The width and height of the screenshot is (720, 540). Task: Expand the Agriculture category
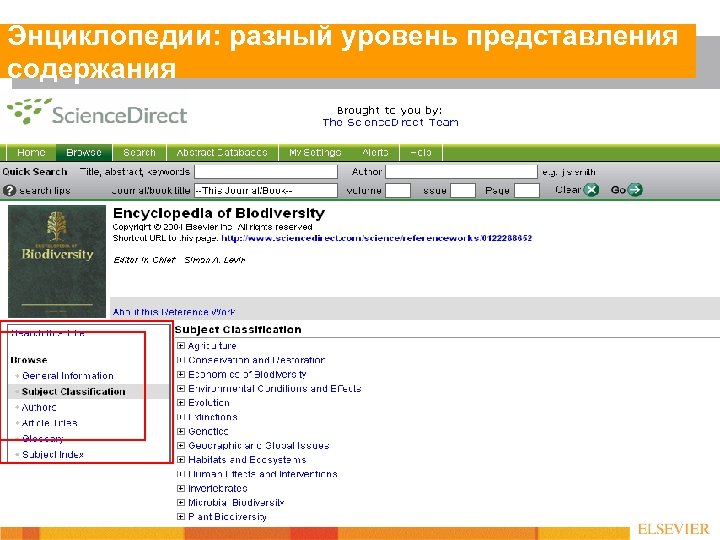click(181, 346)
